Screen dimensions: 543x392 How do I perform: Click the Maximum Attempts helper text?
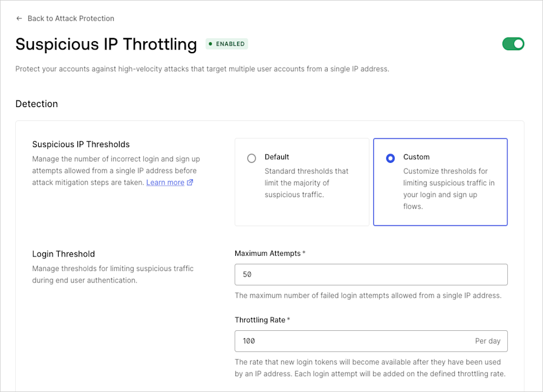point(368,296)
